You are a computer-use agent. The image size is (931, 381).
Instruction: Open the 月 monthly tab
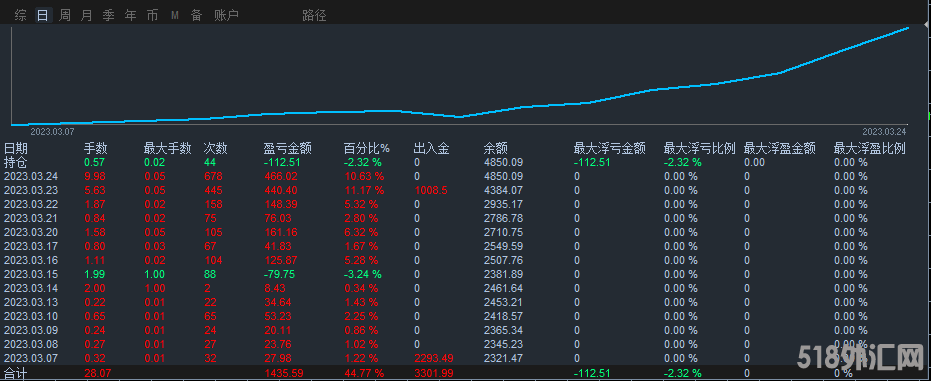coord(87,15)
